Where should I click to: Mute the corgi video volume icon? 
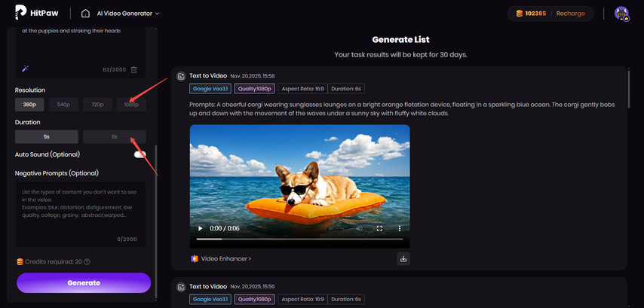pos(360,228)
